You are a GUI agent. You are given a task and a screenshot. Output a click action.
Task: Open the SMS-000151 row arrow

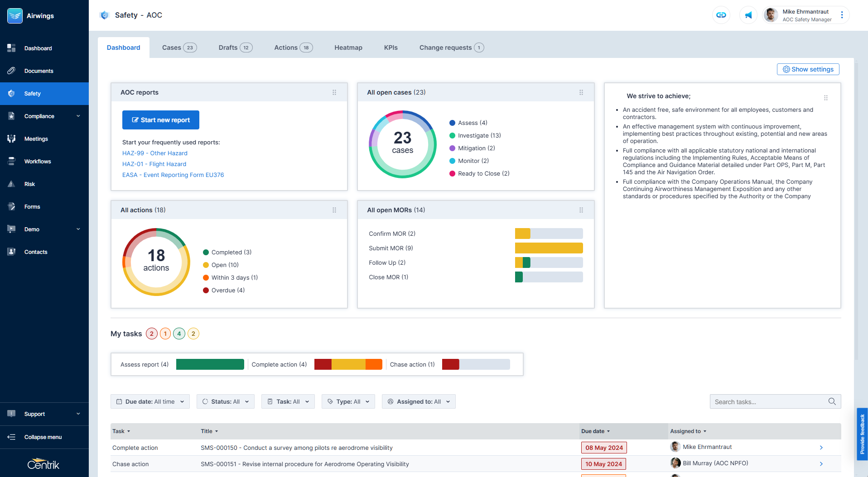pos(821,464)
